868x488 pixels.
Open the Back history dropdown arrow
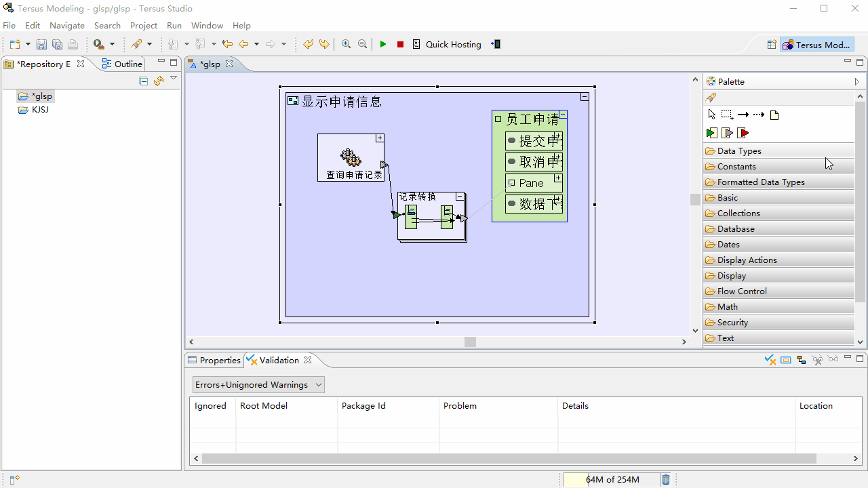point(256,45)
